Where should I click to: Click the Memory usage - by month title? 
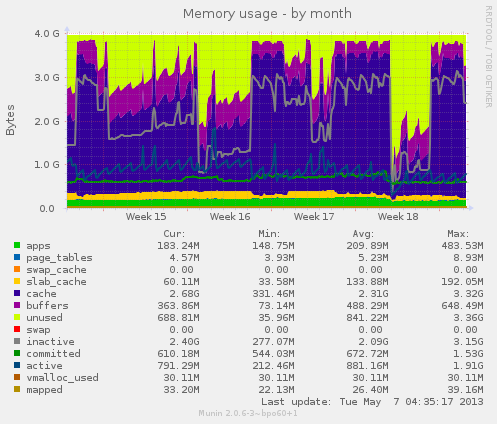[x=267, y=14]
